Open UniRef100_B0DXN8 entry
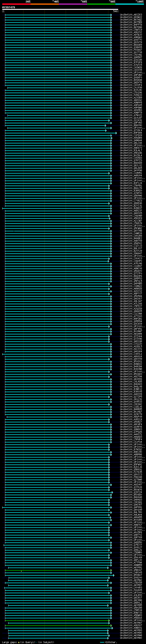Screen dimensions: 146x644 click(131, 369)
